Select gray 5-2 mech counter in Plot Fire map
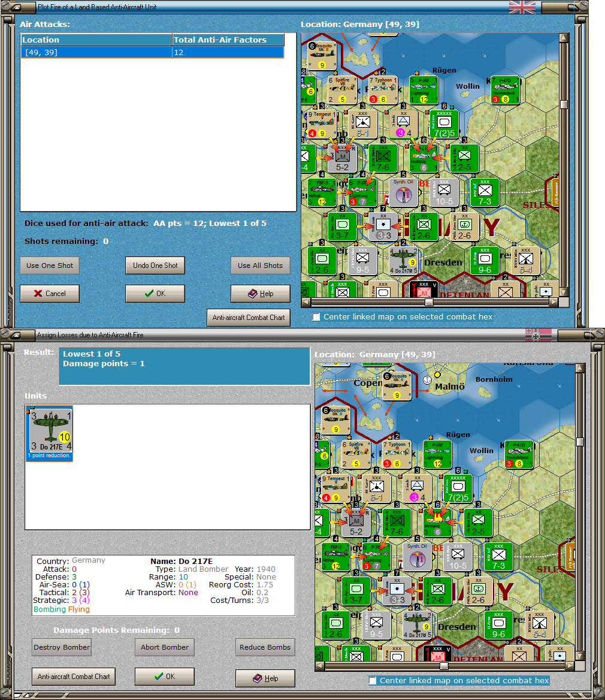605x700 pixels. tap(342, 158)
